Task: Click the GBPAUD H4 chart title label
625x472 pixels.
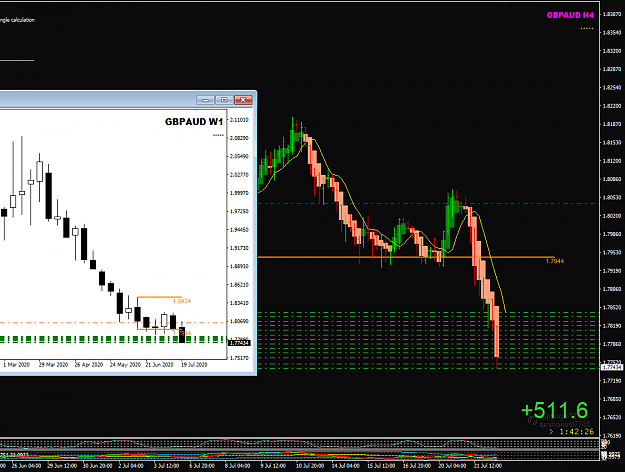Action: [x=570, y=15]
